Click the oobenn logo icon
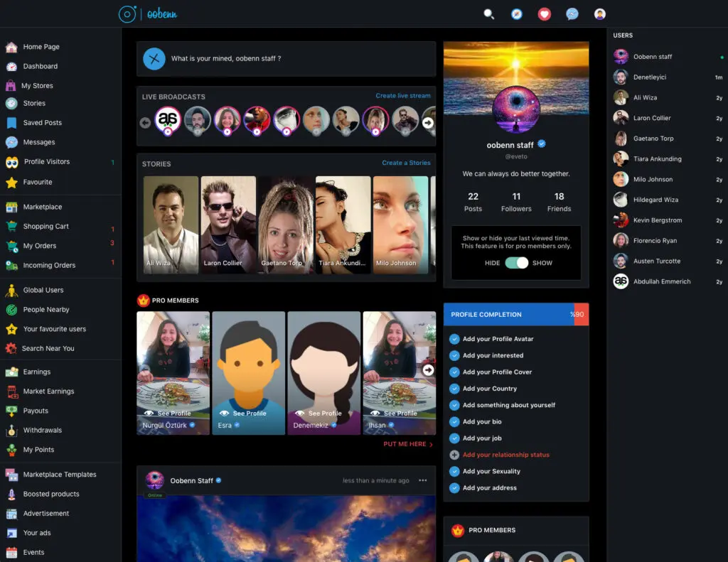 point(127,14)
